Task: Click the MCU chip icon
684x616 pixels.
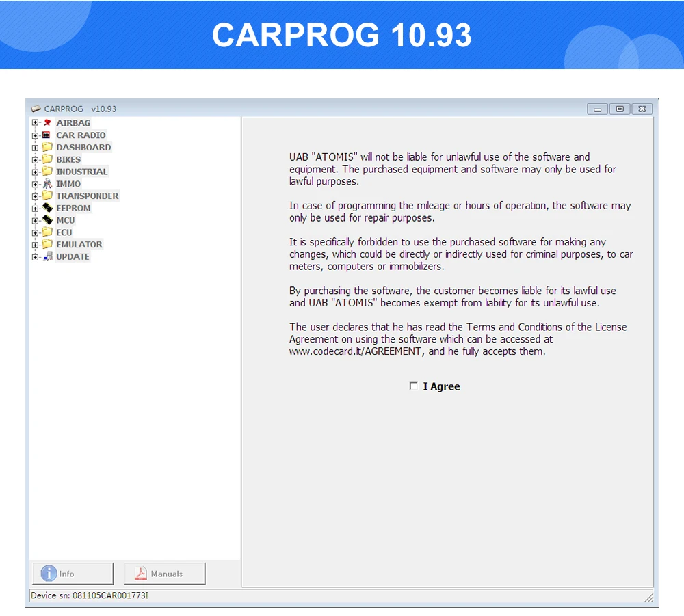Action: [48, 220]
